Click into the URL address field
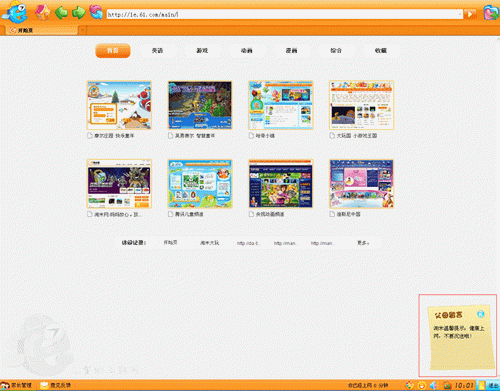Viewport: 500px width, 391px height. pos(282,14)
